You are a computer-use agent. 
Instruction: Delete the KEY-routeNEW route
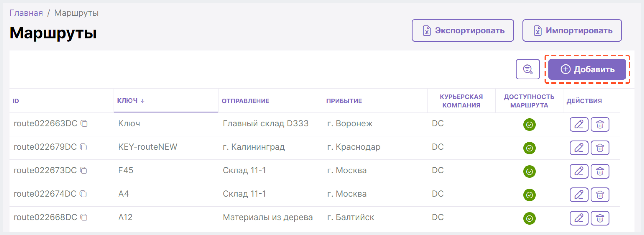[600, 148]
